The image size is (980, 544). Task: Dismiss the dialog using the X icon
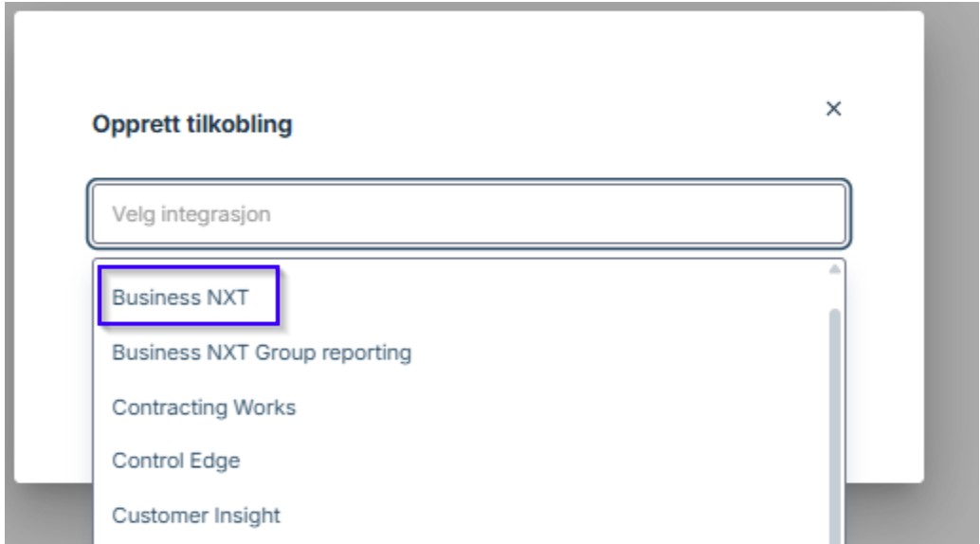[834, 109]
